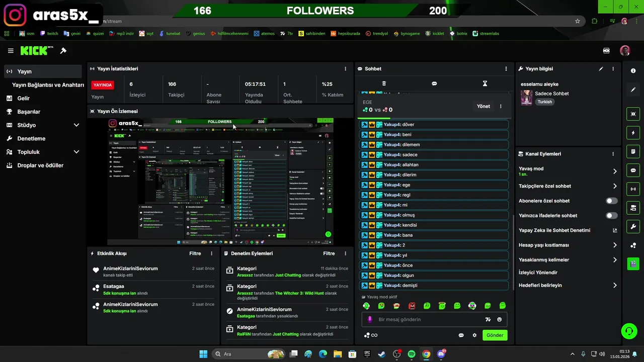Viewport: 644px width, 362px height.
Task: Open the Denetim Eylemleri three-dot menu
Action: pyautogui.click(x=345, y=254)
